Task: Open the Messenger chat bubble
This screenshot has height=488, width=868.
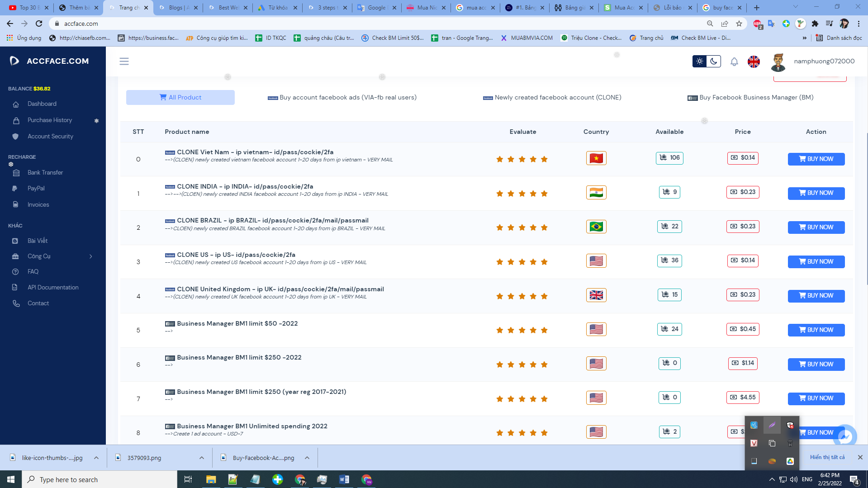Action: [845, 436]
